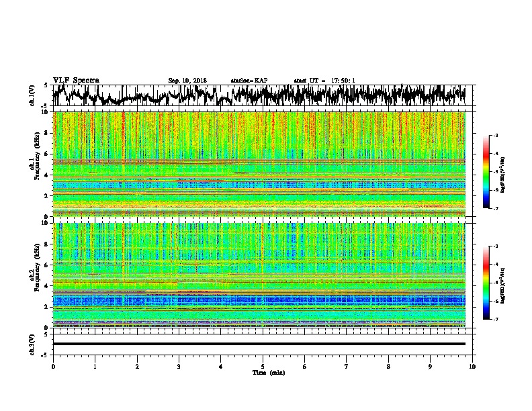Click the ch.1 color bar log(PSD) unit label

coord(503,175)
